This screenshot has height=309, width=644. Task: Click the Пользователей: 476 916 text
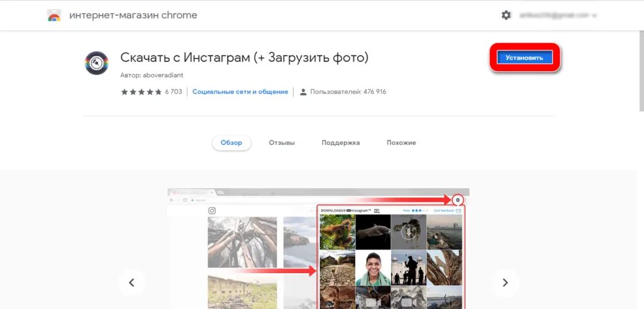(x=348, y=92)
